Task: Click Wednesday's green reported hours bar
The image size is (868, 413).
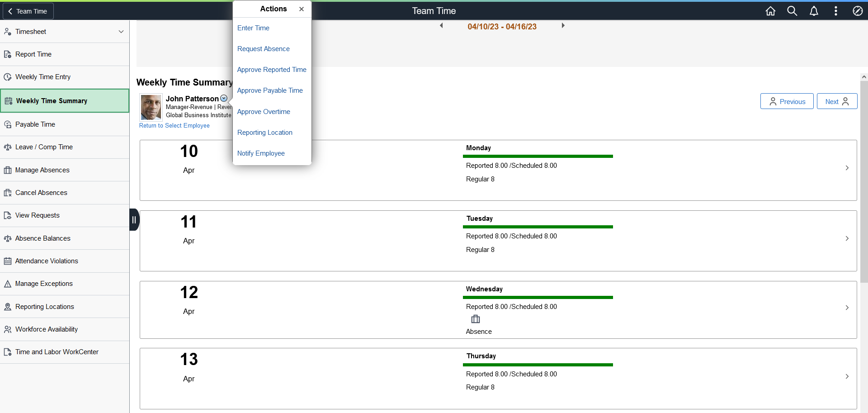Action: (x=538, y=297)
